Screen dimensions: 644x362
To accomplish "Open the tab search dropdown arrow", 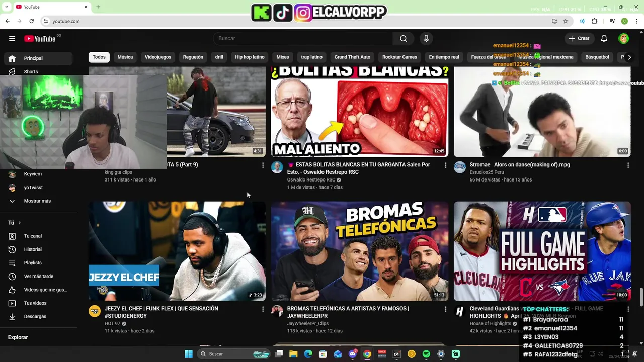I will 6,7.
